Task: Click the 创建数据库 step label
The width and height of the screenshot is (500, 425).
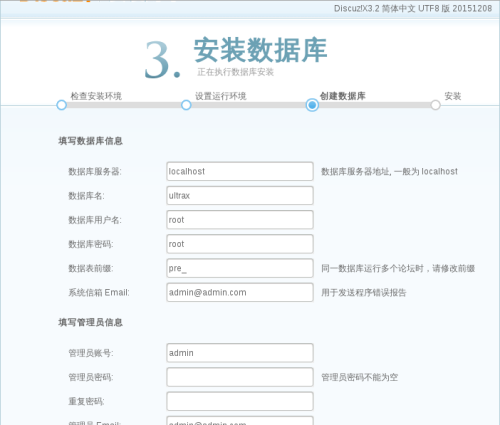Action: 343,96
